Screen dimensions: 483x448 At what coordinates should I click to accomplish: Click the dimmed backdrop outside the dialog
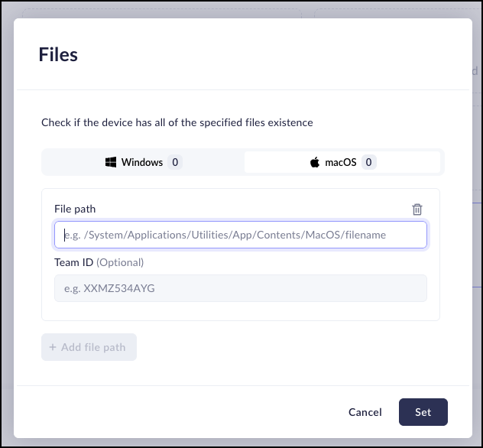pos(7,229)
